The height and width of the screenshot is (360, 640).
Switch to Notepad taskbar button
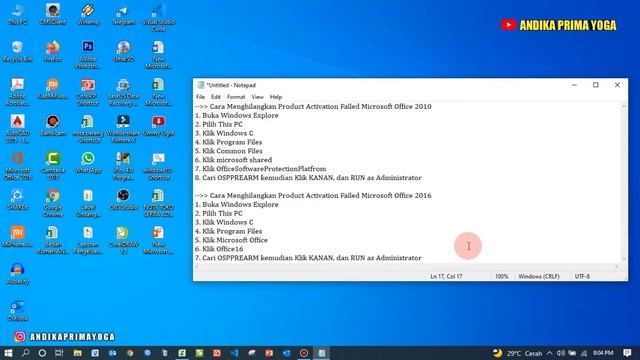[322, 353]
